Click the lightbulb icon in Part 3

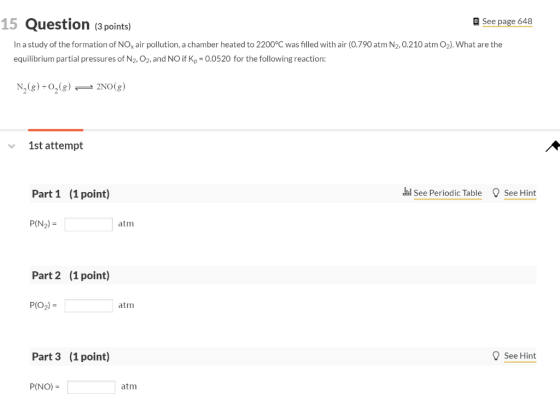pyautogui.click(x=495, y=356)
